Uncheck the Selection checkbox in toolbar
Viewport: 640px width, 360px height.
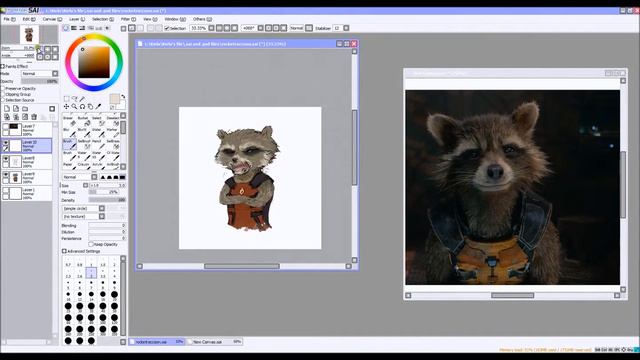167,28
